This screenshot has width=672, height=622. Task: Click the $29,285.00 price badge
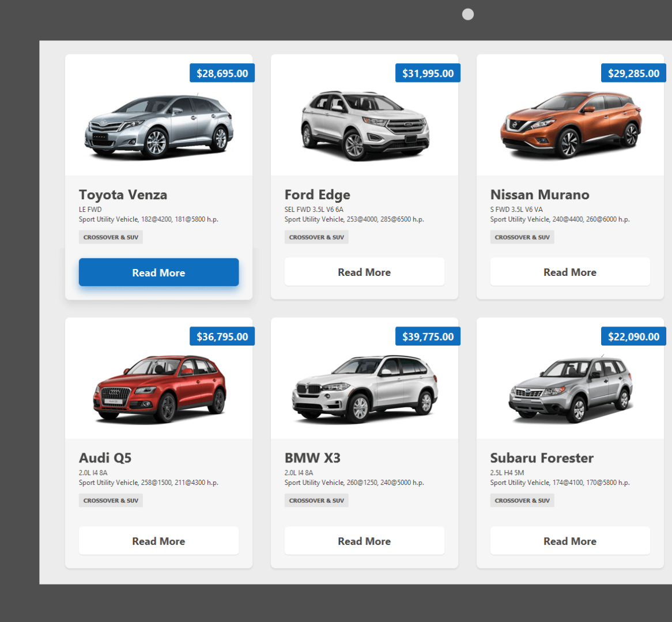tap(633, 73)
